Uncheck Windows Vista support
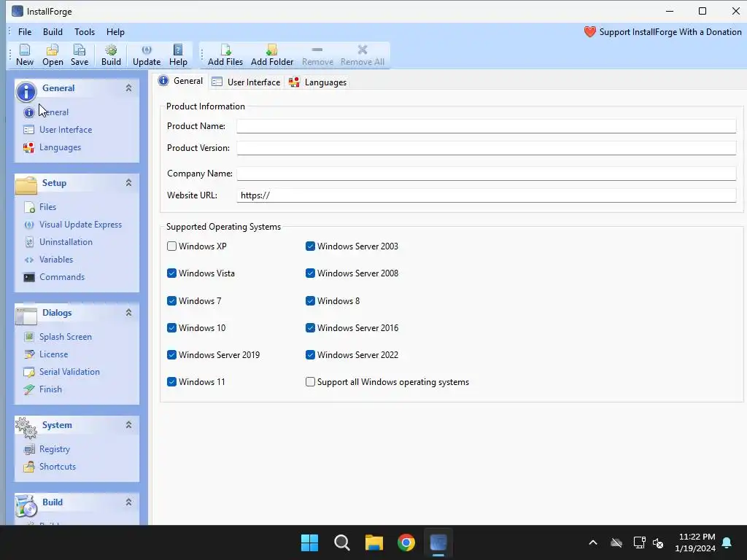Image resolution: width=747 pixels, height=560 pixels. click(171, 273)
